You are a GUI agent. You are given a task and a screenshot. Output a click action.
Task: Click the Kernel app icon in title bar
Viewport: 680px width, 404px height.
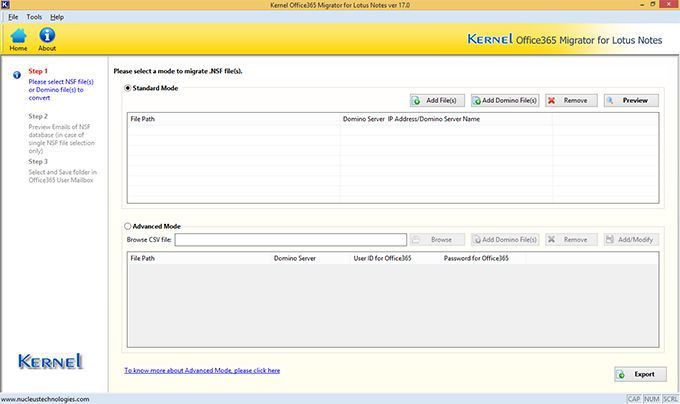click(x=5, y=5)
